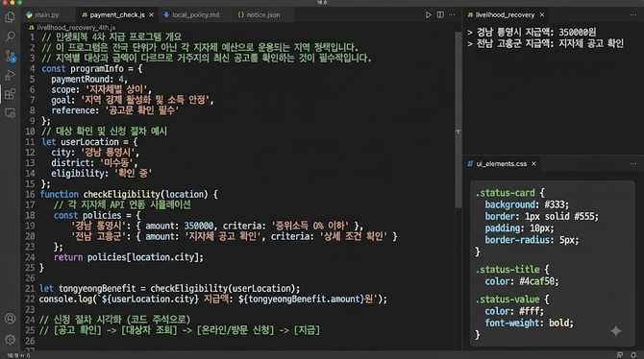Screen dimensions: 644x359
Task: Open the Extensions view
Action: [10, 94]
